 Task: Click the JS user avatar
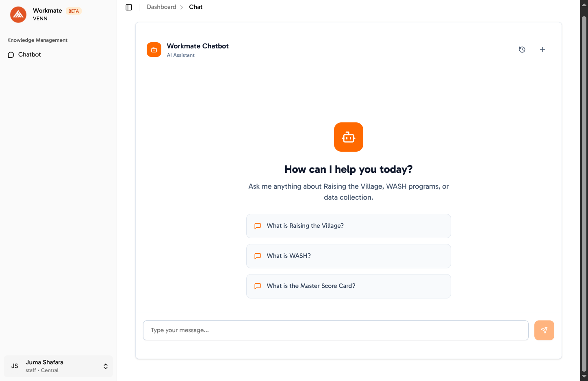pyautogui.click(x=15, y=366)
